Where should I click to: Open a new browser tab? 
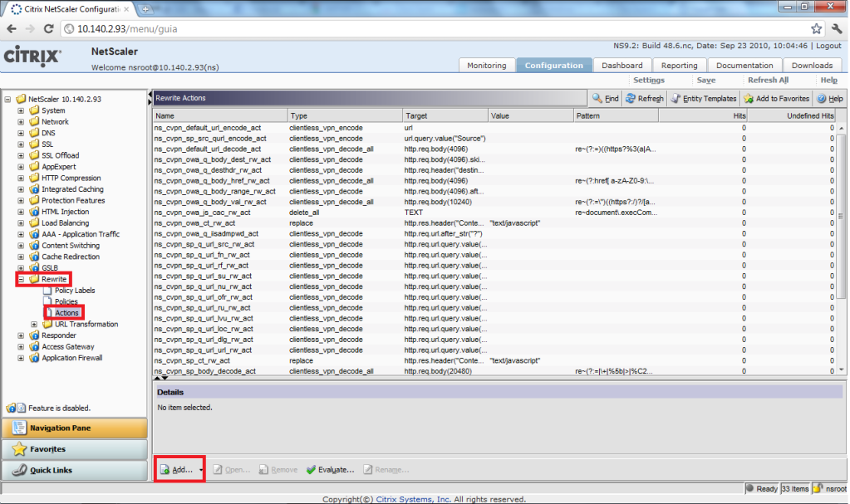pyautogui.click(x=145, y=9)
